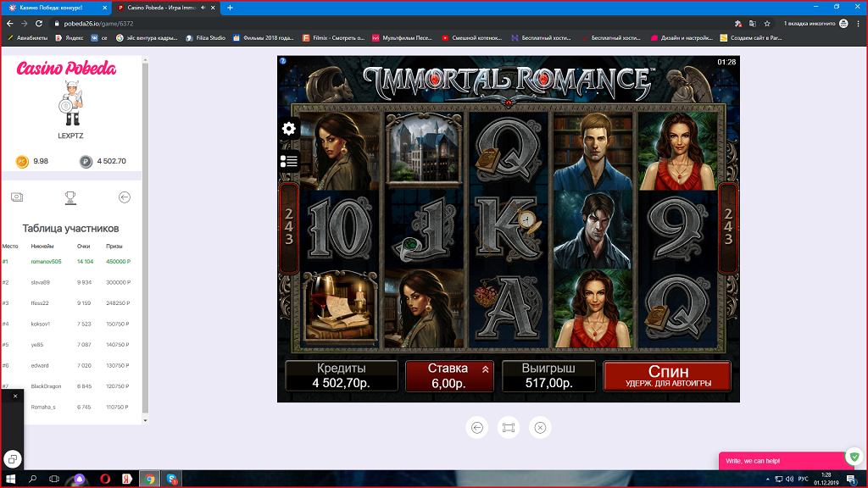Click the Spin button
This screenshot has width=868, height=488.
click(668, 375)
